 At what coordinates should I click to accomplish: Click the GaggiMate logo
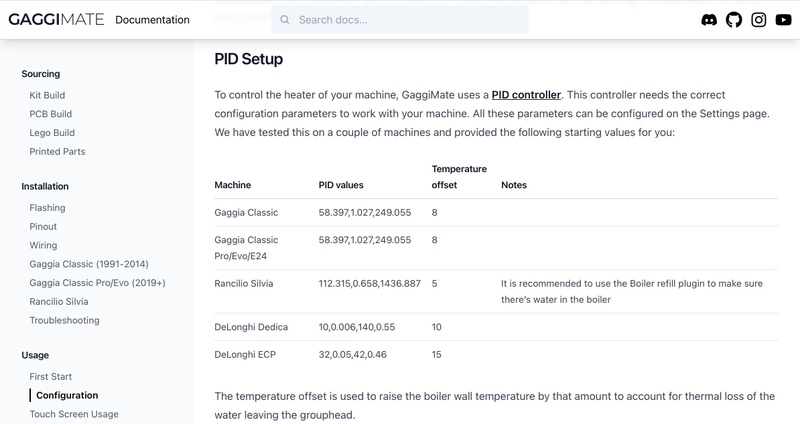point(56,19)
